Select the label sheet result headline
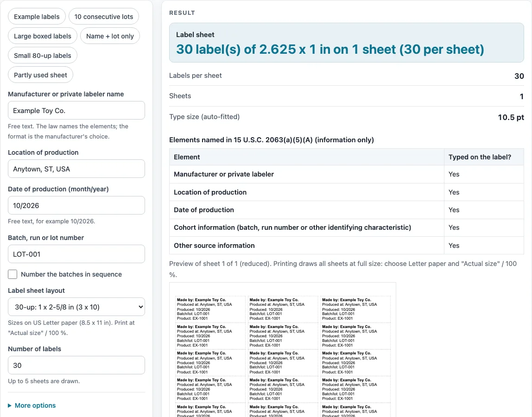This screenshot has height=417, width=532. tap(330, 50)
